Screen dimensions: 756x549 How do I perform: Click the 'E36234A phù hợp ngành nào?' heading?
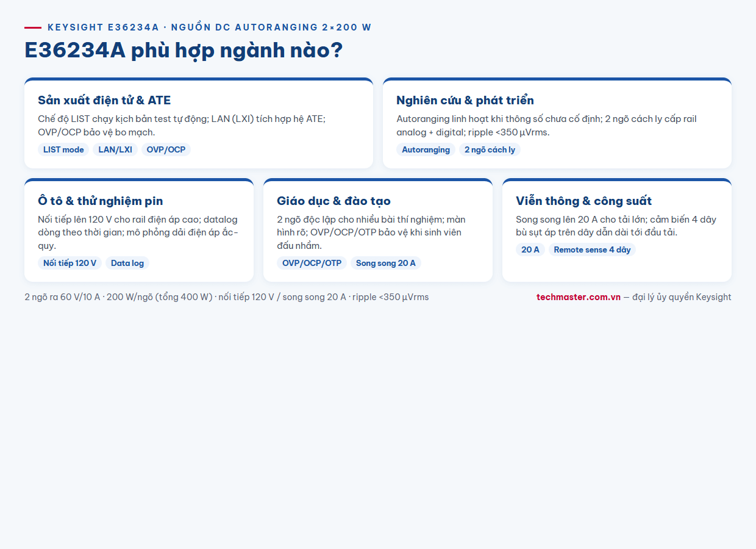[x=184, y=50]
